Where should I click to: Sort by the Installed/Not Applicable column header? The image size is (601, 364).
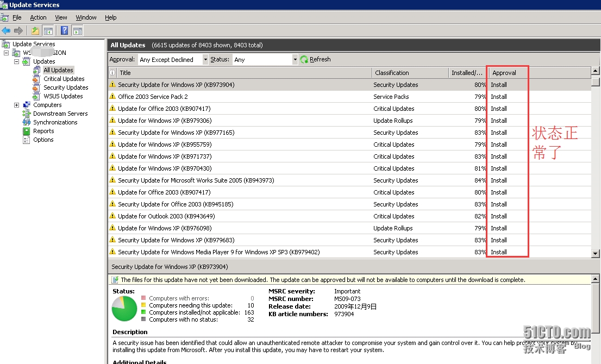pyautogui.click(x=468, y=73)
